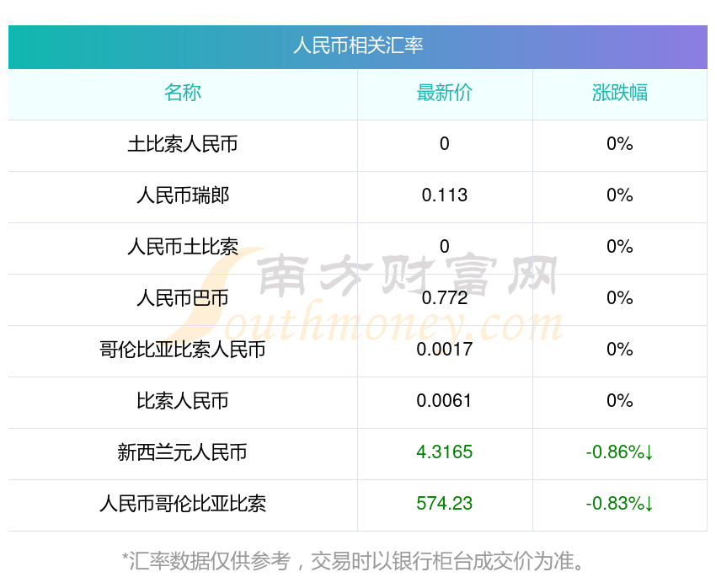716x588 pixels.
Task: Click the latest price of 人民币土比索
Action: point(444,247)
